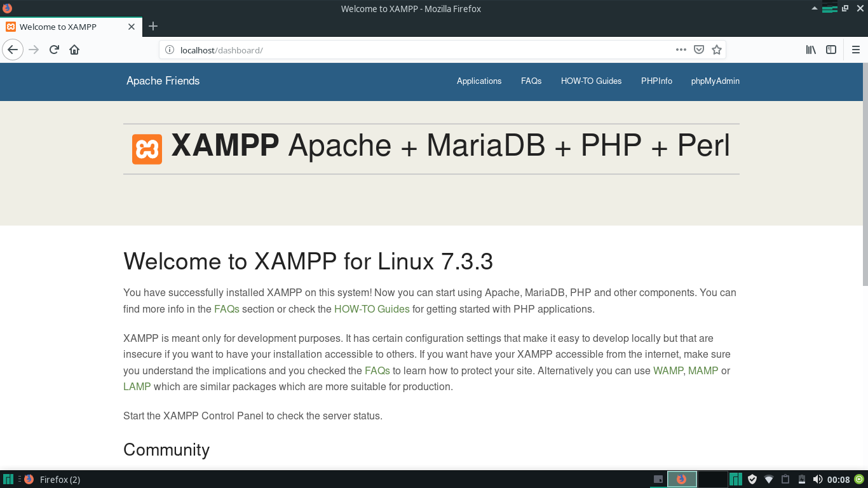868x488 pixels.
Task: Follow the FAQs link about protecting your site
Action: [377, 370]
